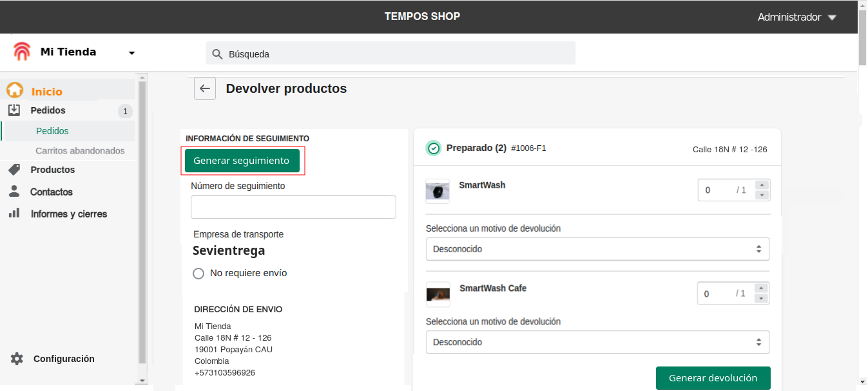
Task: Expand the Administrador user menu
Action: [x=831, y=17]
